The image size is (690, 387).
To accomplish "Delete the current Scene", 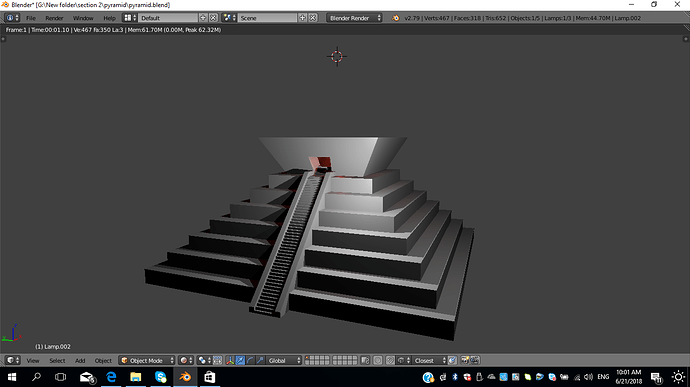I will (x=313, y=18).
